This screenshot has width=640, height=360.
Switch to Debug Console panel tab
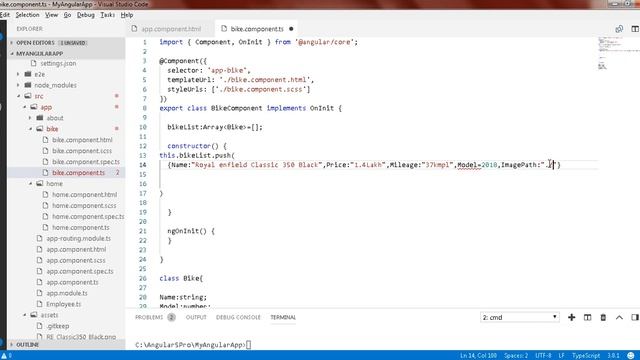pyautogui.click(x=238, y=317)
